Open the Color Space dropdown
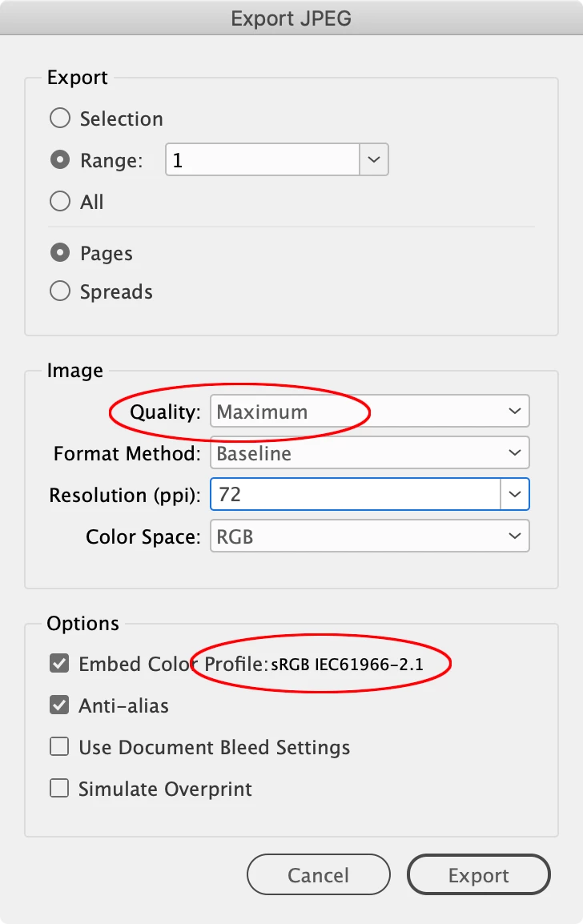The image size is (583, 924). (370, 536)
